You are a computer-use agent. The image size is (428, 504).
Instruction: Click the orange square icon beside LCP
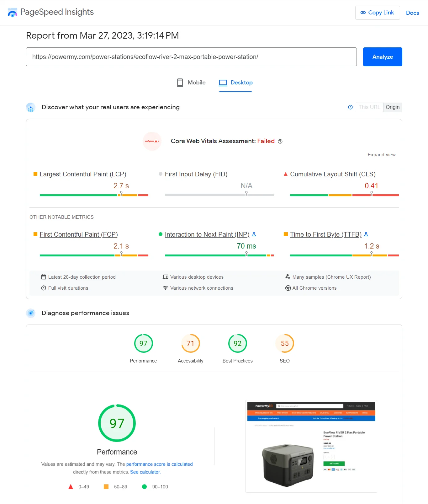[x=35, y=174]
